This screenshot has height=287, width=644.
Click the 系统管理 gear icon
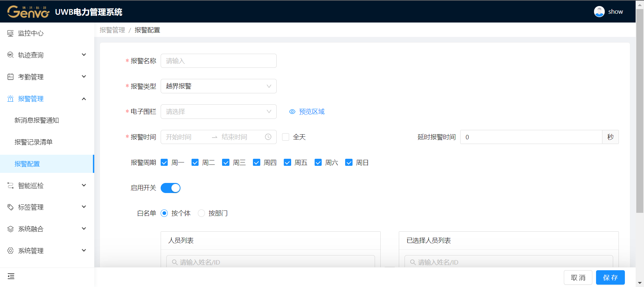(x=10, y=251)
